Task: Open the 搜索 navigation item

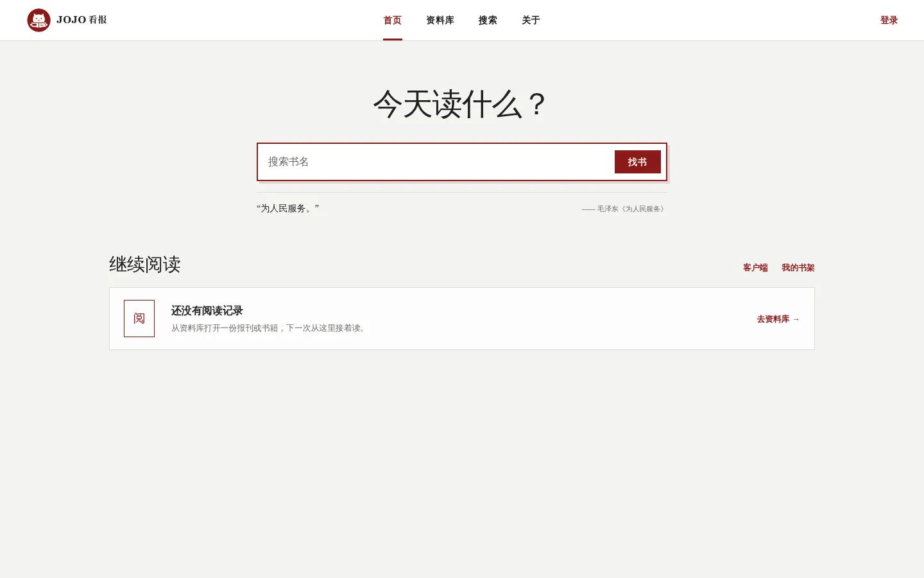Action: coord(488,20)
